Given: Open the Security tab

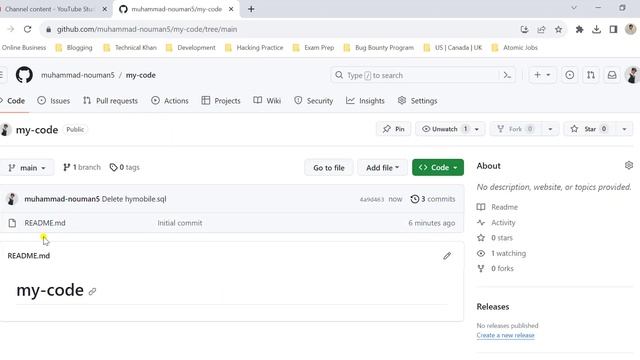Looking at the screenshot, I should pos(313,100).
